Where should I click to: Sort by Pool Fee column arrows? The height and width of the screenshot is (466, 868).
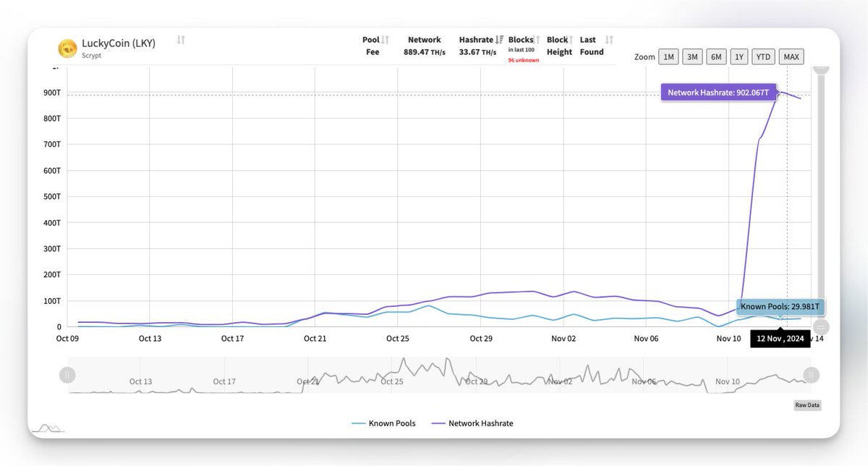[x=386, y=40]
